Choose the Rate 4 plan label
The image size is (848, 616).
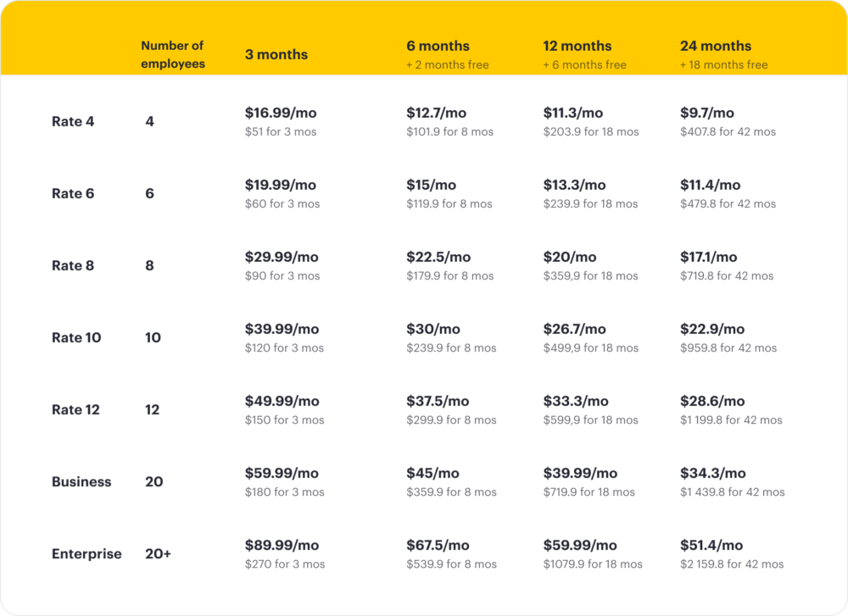[x=72, y=121]
